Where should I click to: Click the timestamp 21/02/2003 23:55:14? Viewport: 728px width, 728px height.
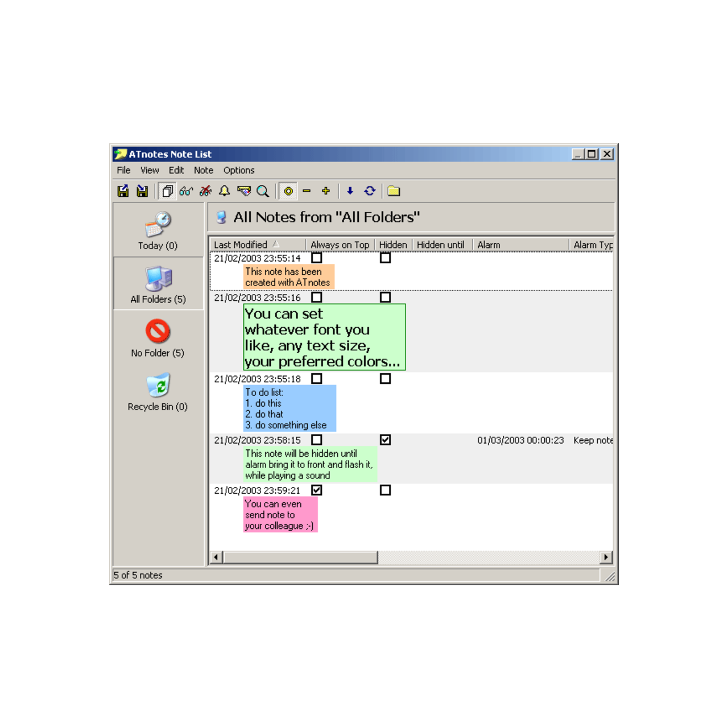pyautogui.click(x=257, y=258)
